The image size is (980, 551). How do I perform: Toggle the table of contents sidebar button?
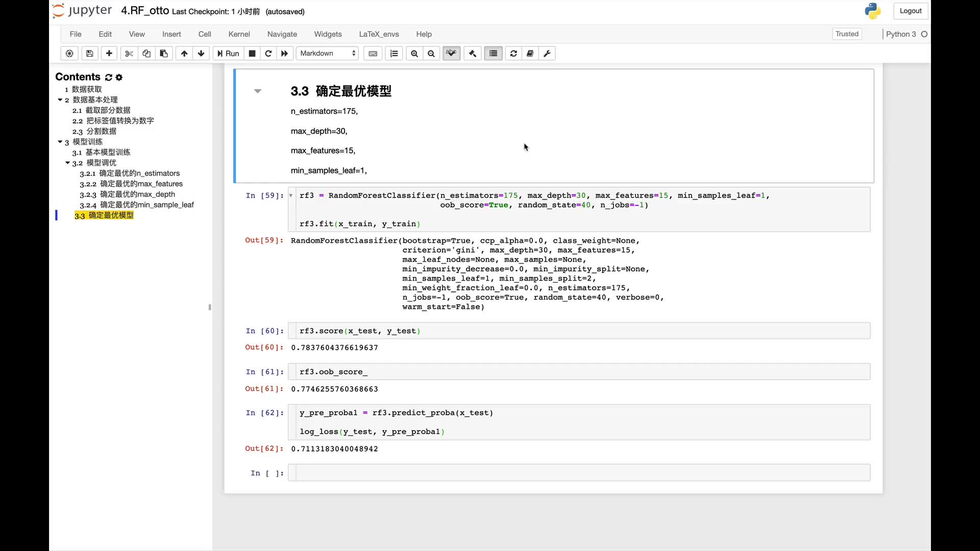pyautogui.click(x=493, y=54)
